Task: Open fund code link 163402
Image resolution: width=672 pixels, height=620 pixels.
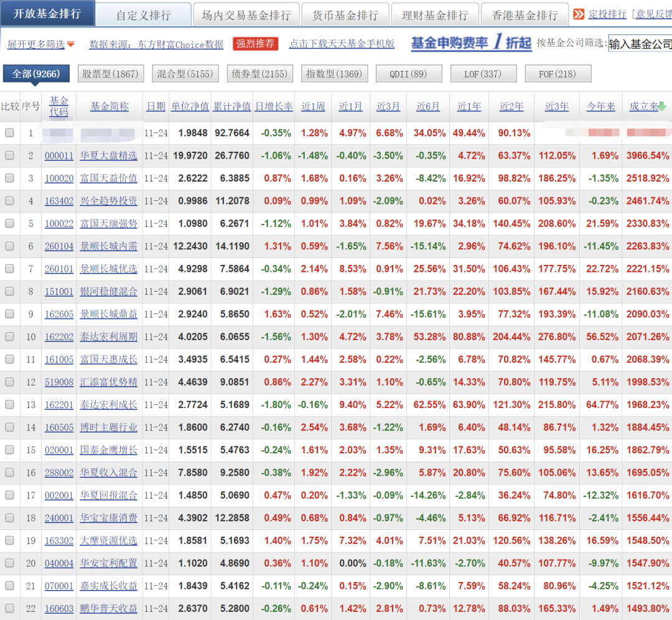Action: coord(59,201)
